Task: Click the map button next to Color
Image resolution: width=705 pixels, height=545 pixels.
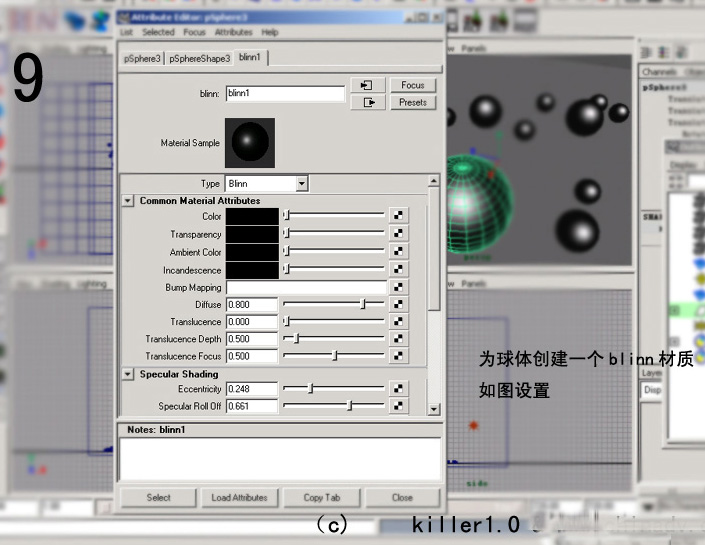Action: [398, 215]
